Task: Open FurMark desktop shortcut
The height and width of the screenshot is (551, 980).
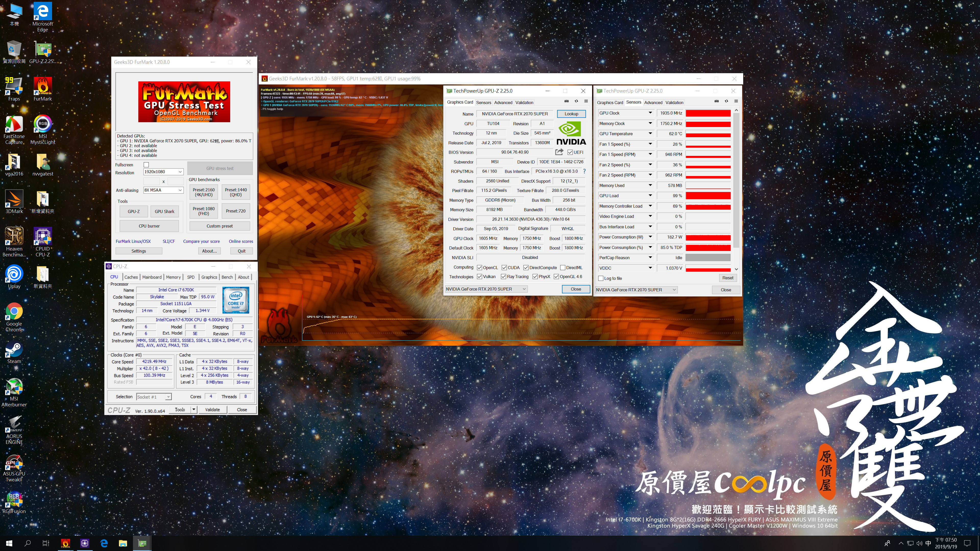Action: click(43, 89)
